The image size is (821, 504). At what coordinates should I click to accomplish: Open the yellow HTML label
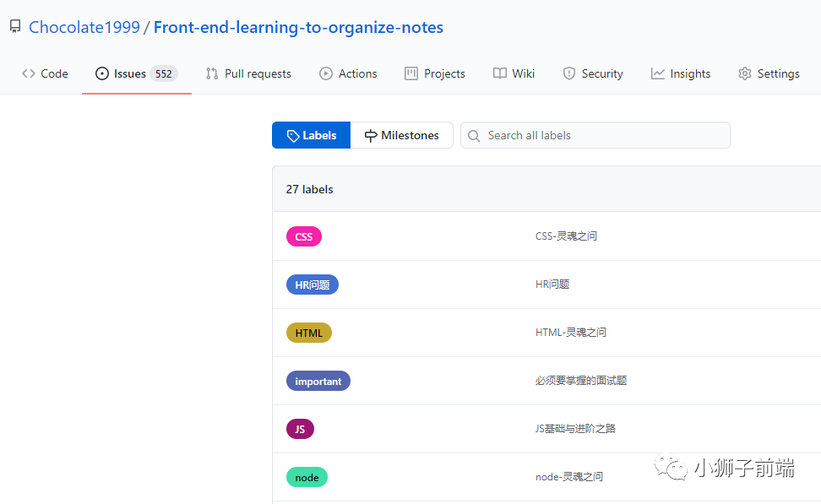tap(309, 333)
